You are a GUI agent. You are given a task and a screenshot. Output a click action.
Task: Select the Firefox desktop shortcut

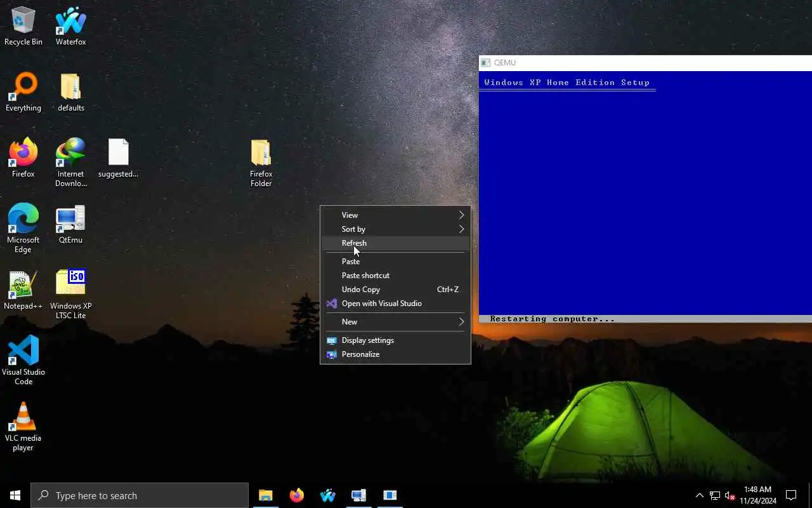[x=23, y=159]
